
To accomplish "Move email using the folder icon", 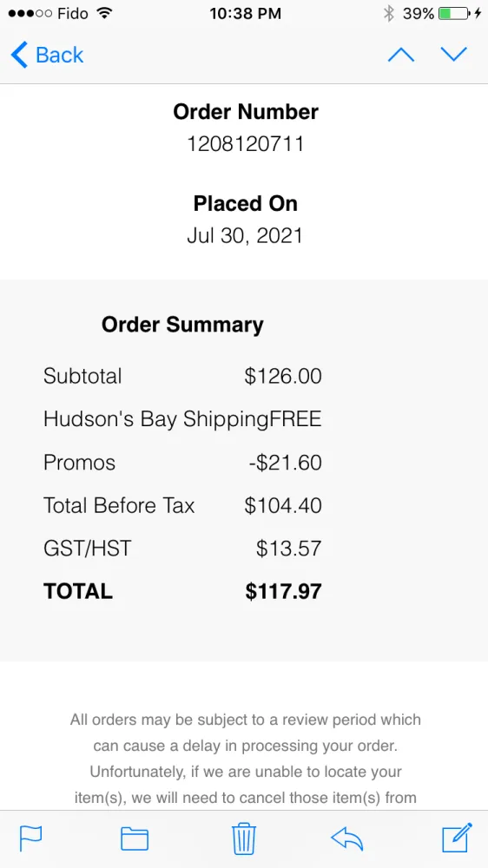I will point(135,838).
